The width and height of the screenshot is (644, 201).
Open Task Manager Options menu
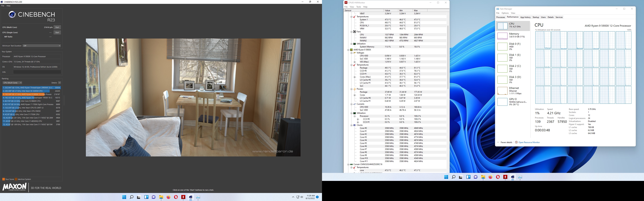point(505,13)
